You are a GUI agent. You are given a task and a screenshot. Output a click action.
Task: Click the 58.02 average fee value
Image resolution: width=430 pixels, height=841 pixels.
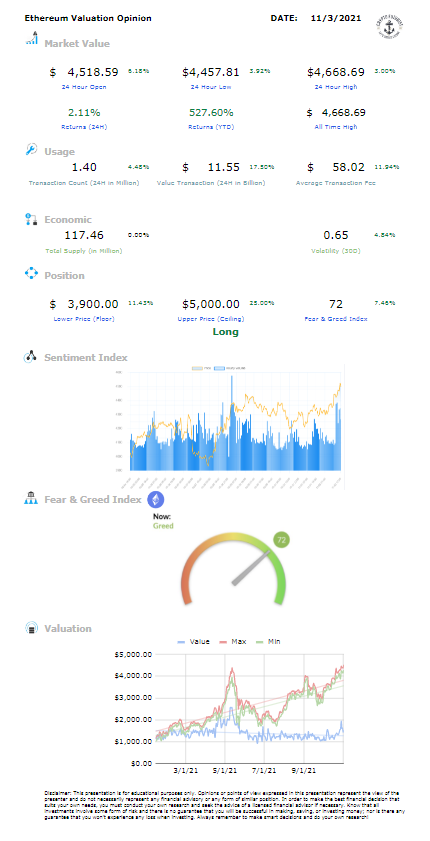(x=349, y=168)
